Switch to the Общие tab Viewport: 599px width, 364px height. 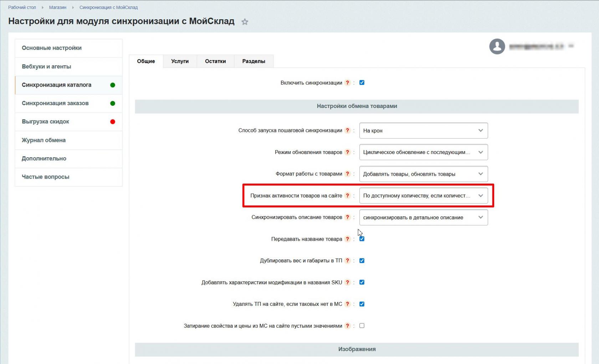point(146,61)
